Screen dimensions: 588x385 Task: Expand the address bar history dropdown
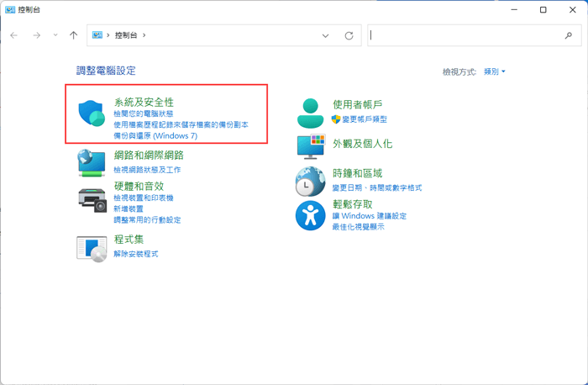pyautogui.click(x=325, y=35)
